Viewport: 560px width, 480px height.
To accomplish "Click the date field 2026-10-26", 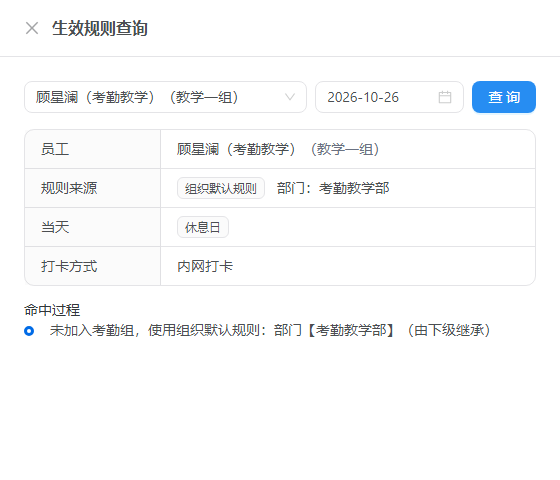I will click(389, 97).
